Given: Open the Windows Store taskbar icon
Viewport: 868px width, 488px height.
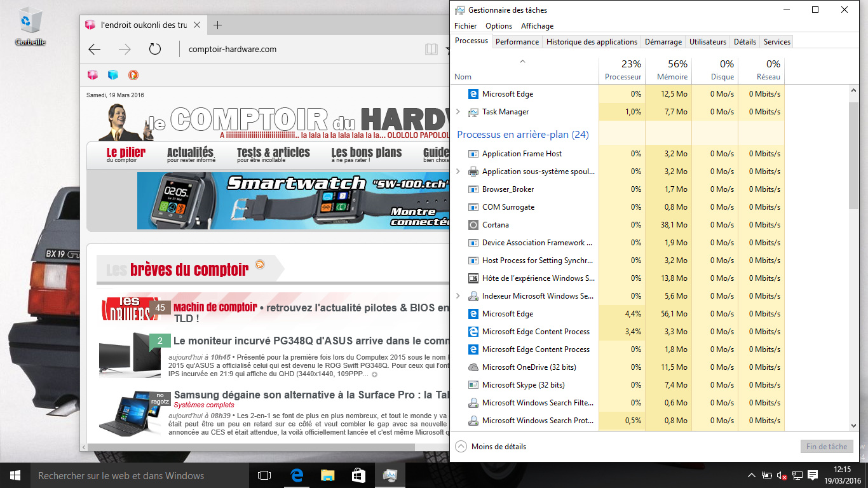Looking at the screenshot, I should (358, 475).
